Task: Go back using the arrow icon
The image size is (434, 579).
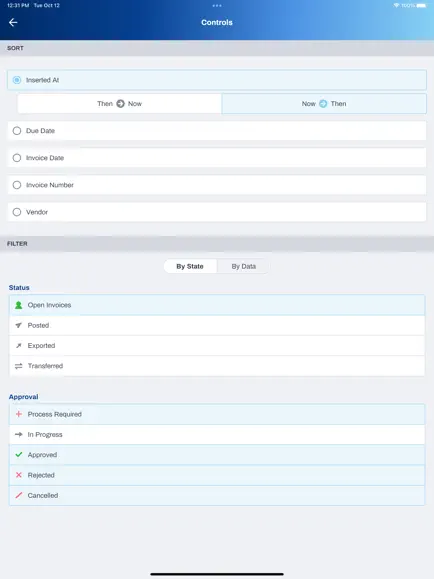Action: (13, 23)
